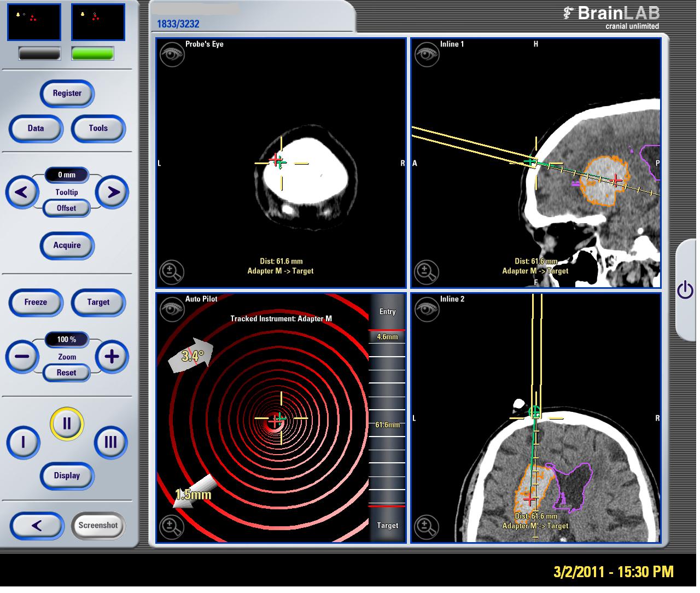Image resolution: width=700 pixels, height=593 pixels.
Task: Open the Data menu
Action: click(36, 129)
